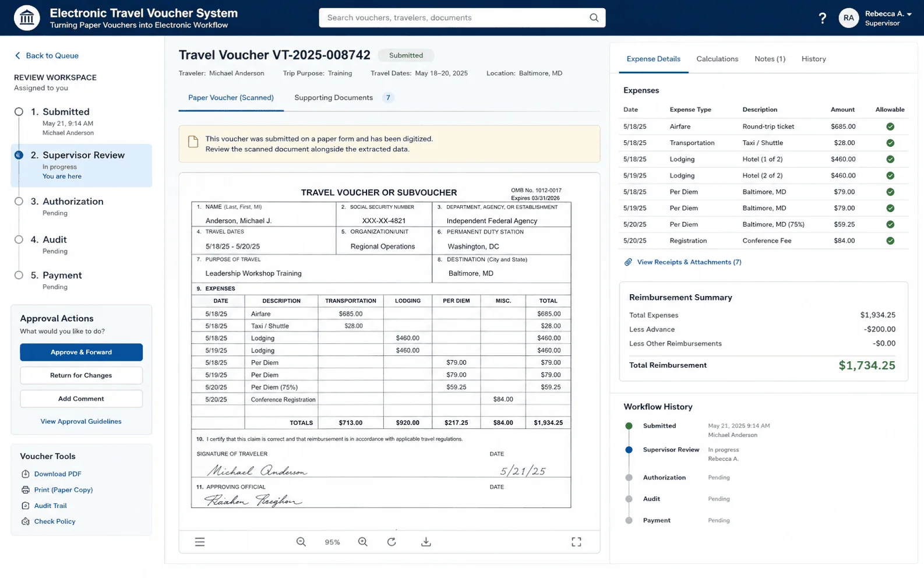Open the help question mark icon

coord(822,18)
